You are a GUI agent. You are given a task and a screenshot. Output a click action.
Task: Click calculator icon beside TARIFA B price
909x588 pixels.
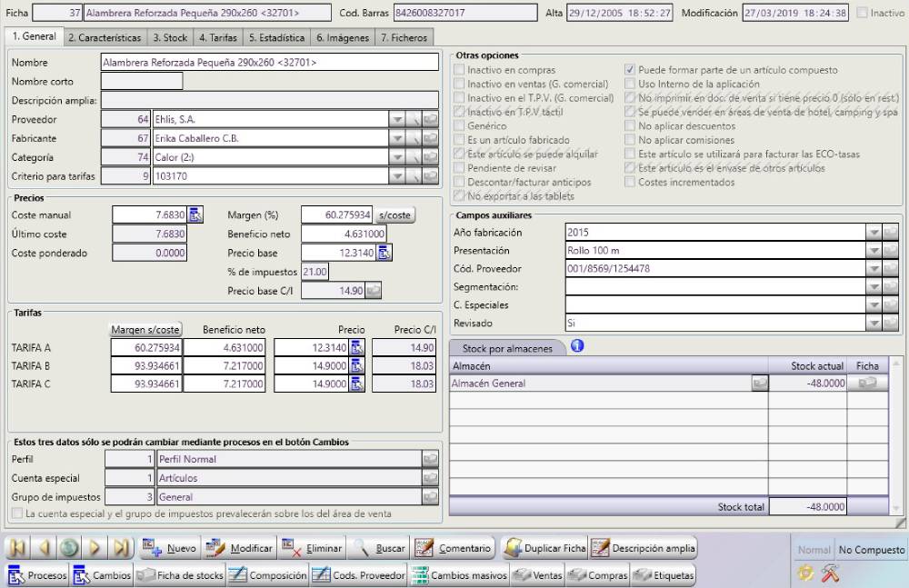(357, 365)
